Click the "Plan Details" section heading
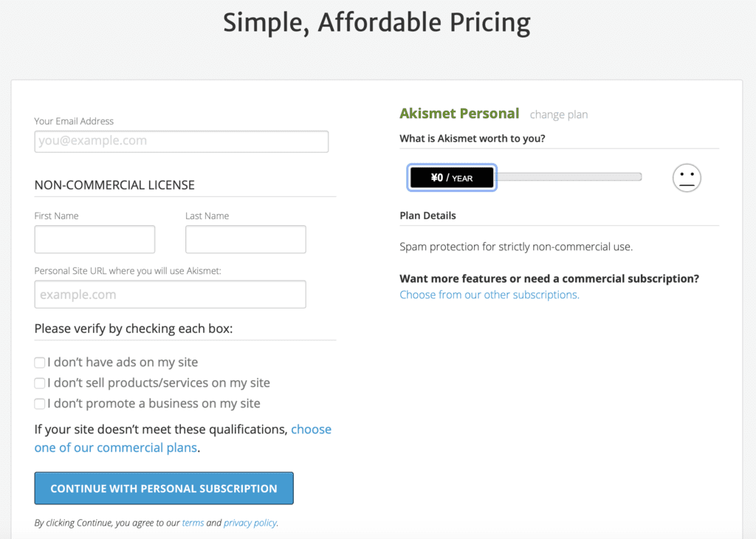 (427, 216)
